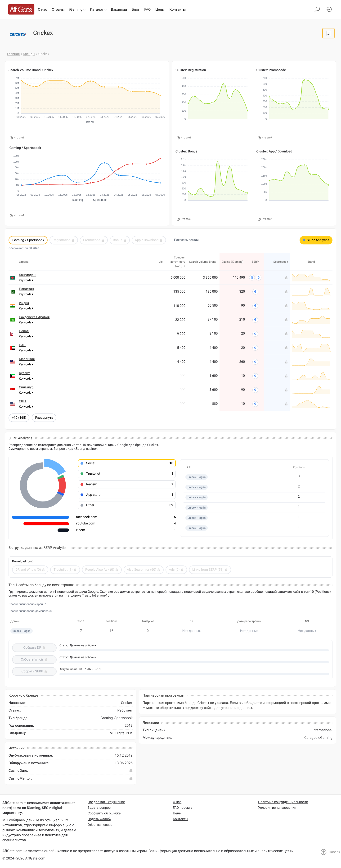The width and height of the screenshot is (341, 868).
Task: Click Google SERP icon in Саудовская Аравия row
Action: click(255, 319)
